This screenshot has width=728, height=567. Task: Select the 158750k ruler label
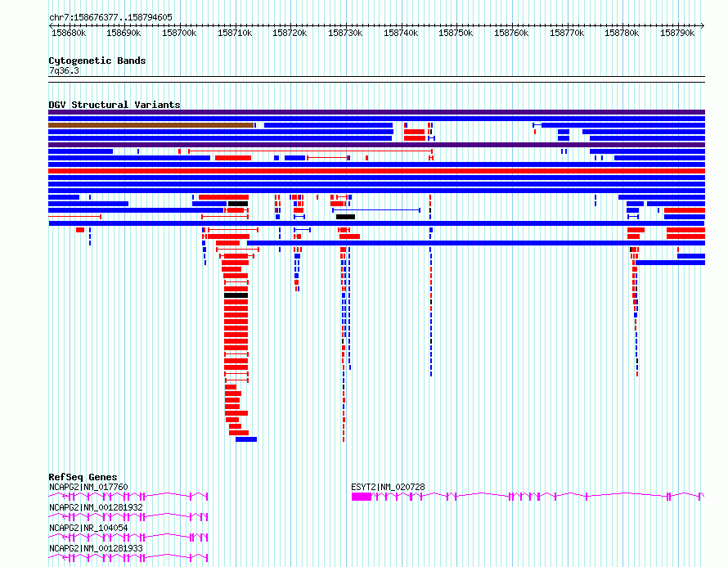[x=456, y=33]
